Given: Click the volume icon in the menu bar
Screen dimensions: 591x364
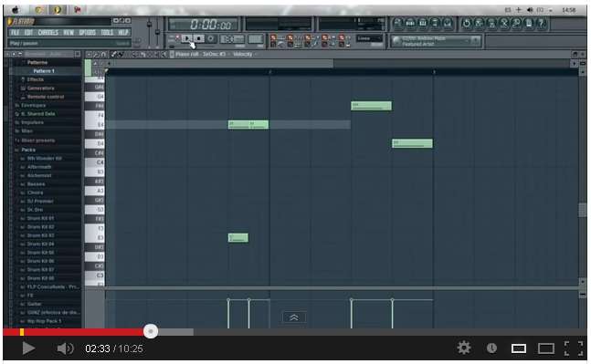Looking at the screenshot, I should tap(530, 10).
